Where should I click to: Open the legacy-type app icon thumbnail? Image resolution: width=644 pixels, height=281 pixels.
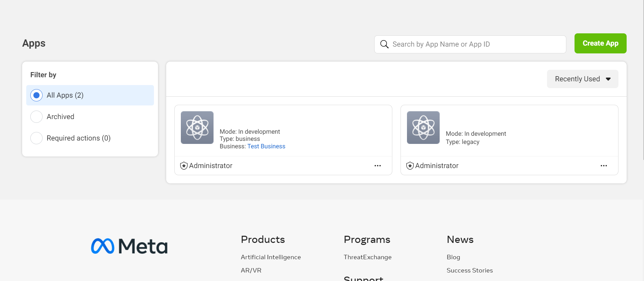point(423,128)
